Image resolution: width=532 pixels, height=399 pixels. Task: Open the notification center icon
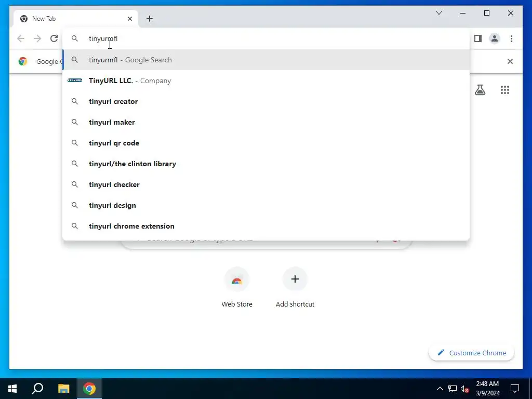tap(515, 389)
